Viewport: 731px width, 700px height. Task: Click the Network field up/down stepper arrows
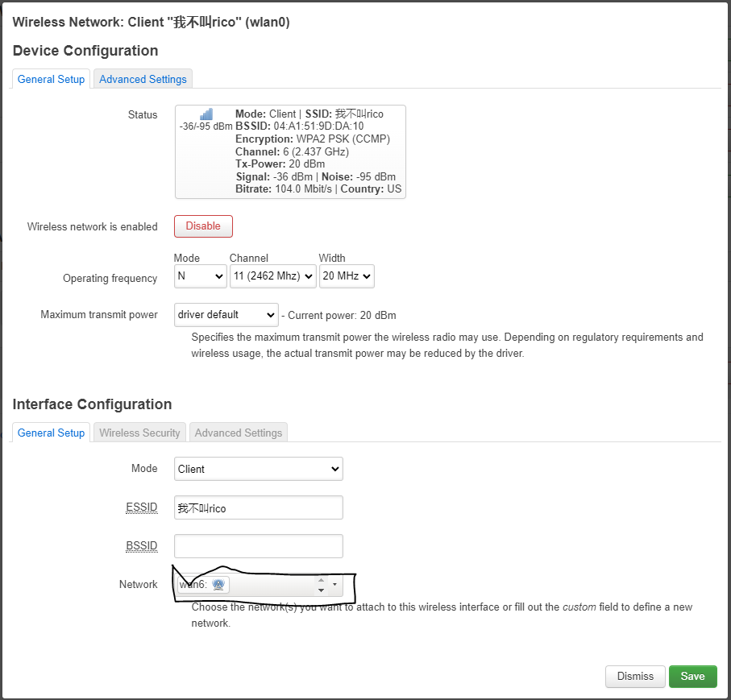[x=321, y=585]
